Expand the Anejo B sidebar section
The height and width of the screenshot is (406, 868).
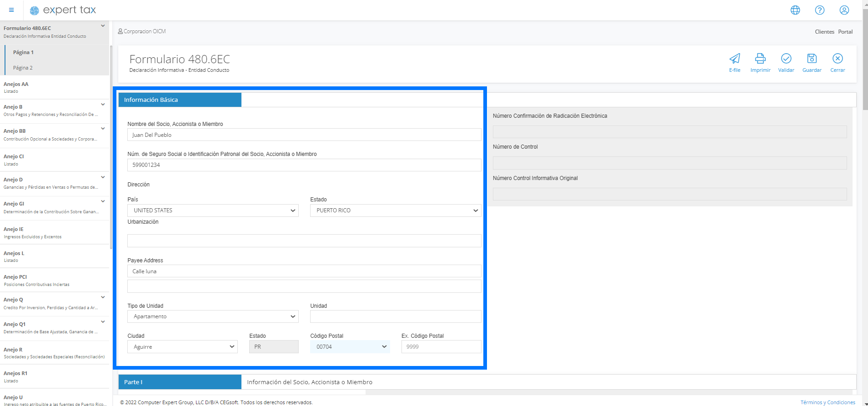pos(103,105)
